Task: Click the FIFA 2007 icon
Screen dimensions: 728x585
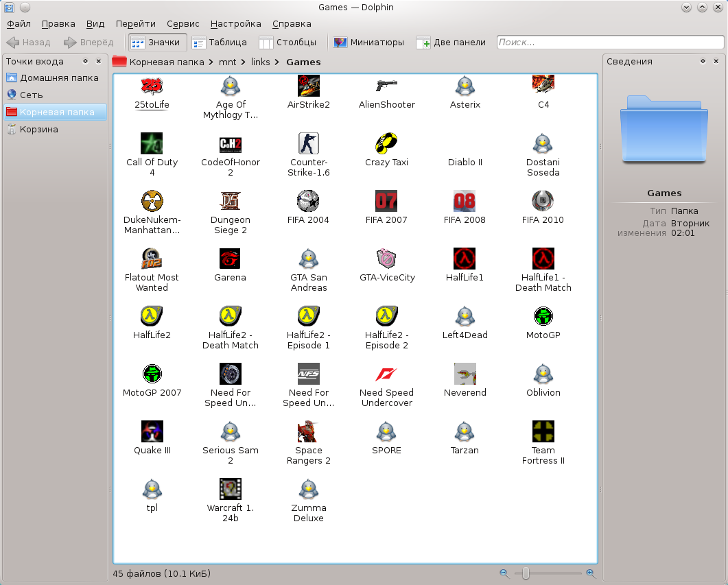Action: pos(387,201)
